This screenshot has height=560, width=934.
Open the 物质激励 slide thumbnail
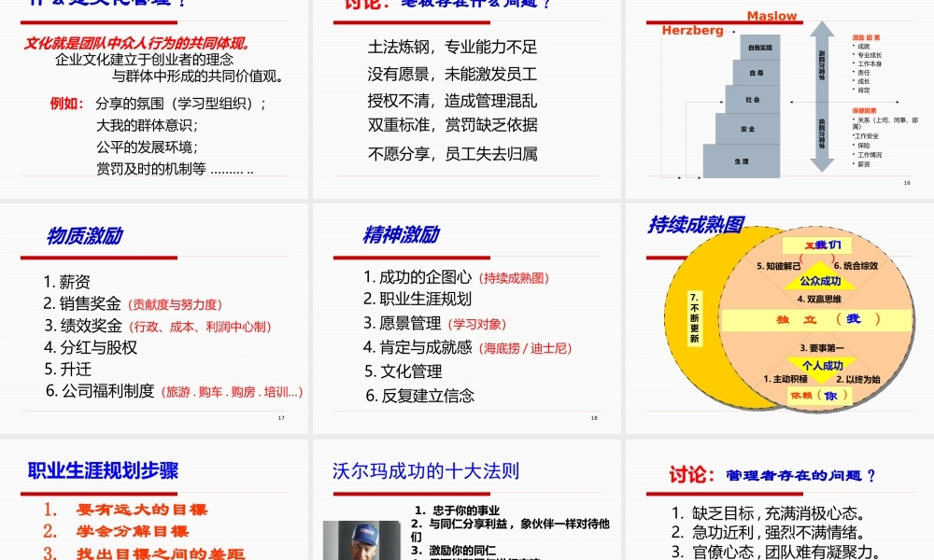tap(154, 318)
